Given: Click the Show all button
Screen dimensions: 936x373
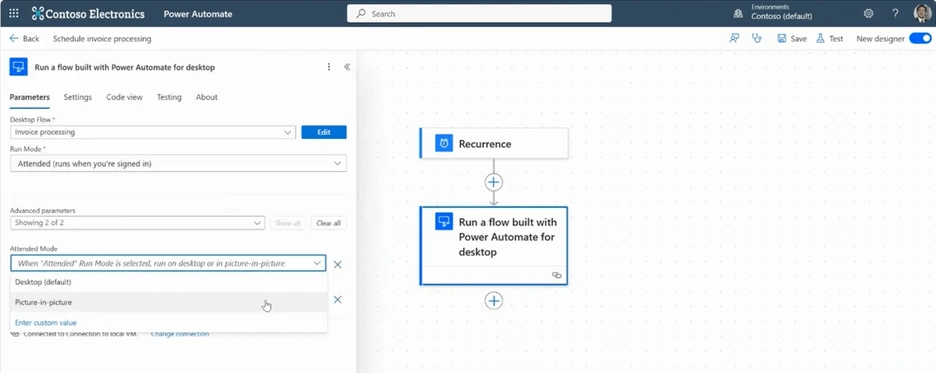Looking at the screenshot, I should click(x=288, y=223).
